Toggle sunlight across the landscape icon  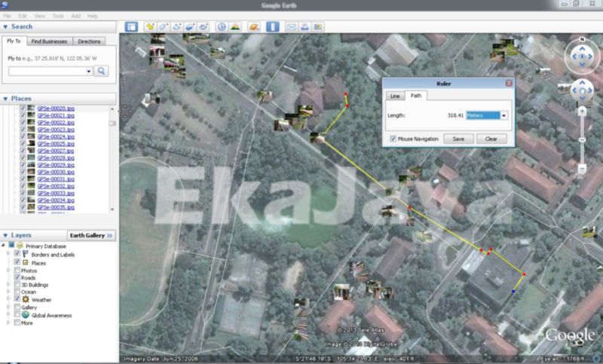(x=235, y=26)
